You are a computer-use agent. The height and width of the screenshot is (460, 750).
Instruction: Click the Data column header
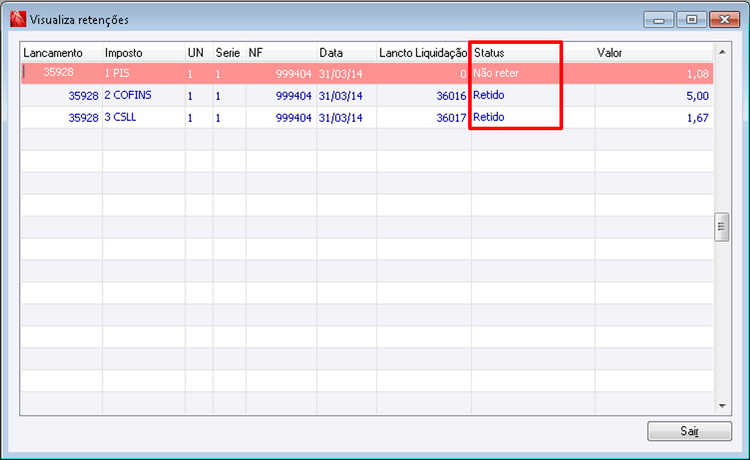(347, 53)
